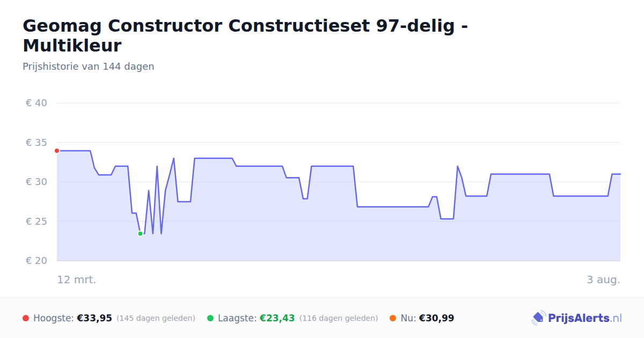Viewport: 644px width, 338px height.
Task: Click the PrijsAlerts price tag logo icon
Action: point(538,318)
